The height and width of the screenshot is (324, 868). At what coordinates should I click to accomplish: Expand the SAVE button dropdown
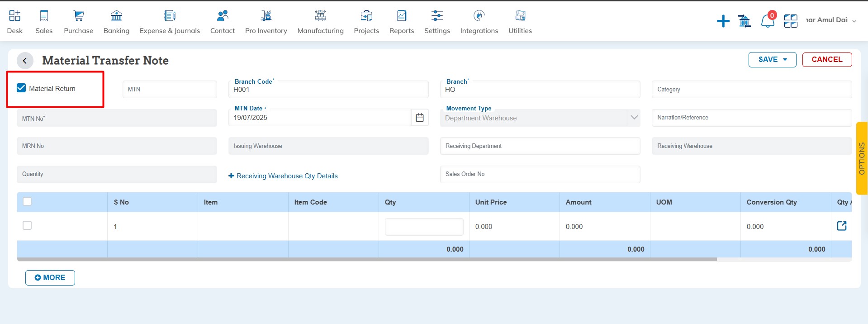pos(785,60)
